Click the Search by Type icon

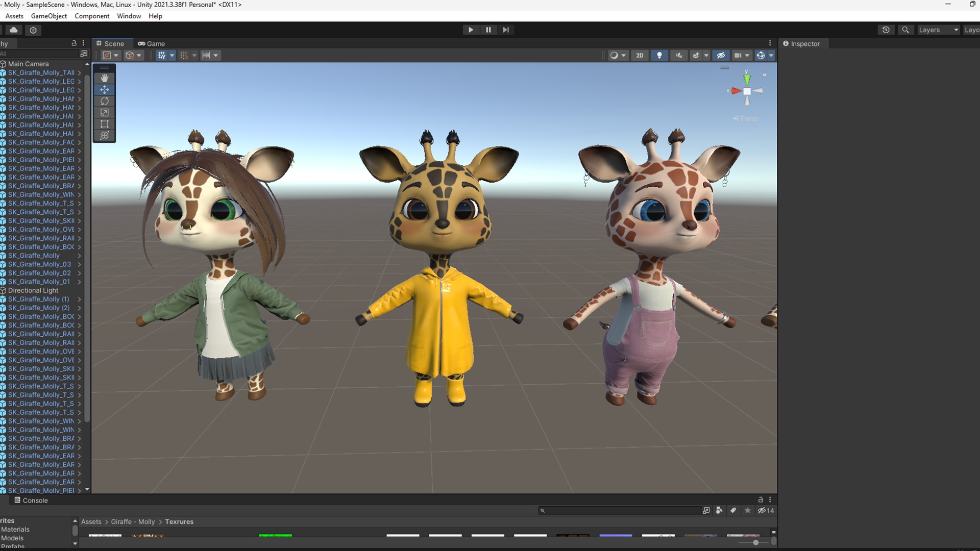click(719, 510)
